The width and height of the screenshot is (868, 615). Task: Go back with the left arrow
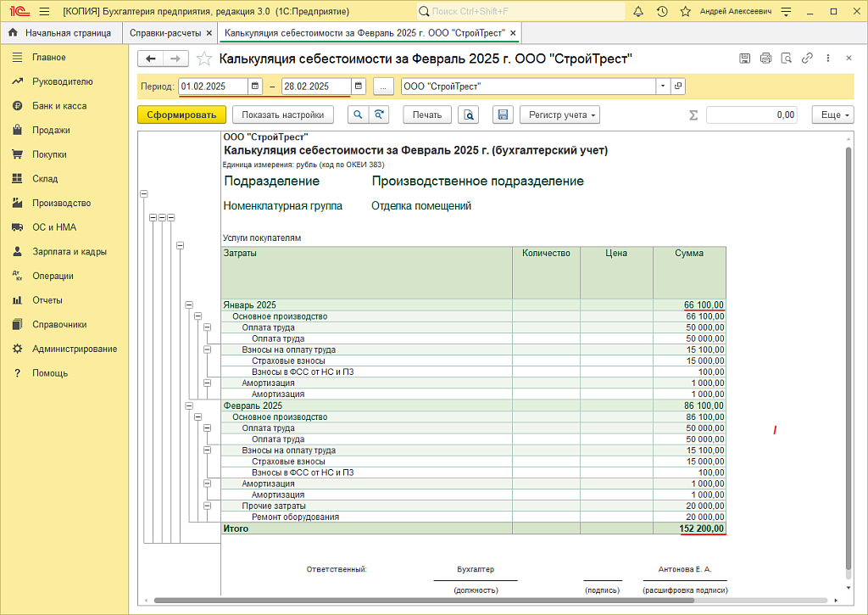point(151,59)
